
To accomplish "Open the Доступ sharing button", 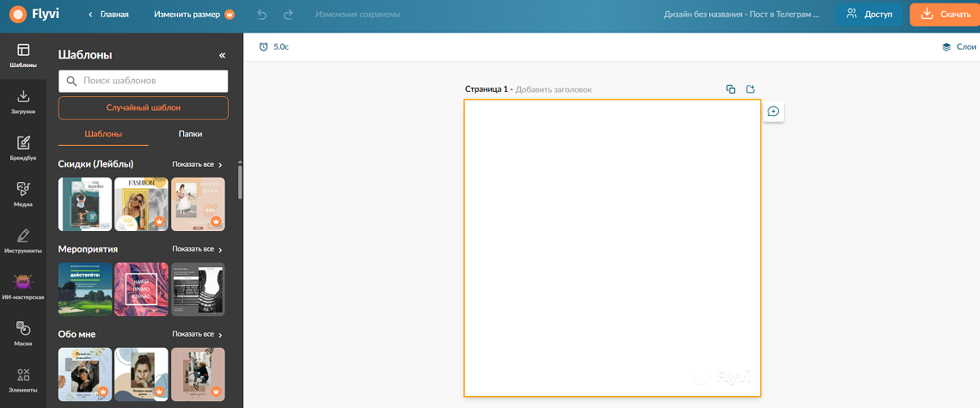I will tap(869, 14).
